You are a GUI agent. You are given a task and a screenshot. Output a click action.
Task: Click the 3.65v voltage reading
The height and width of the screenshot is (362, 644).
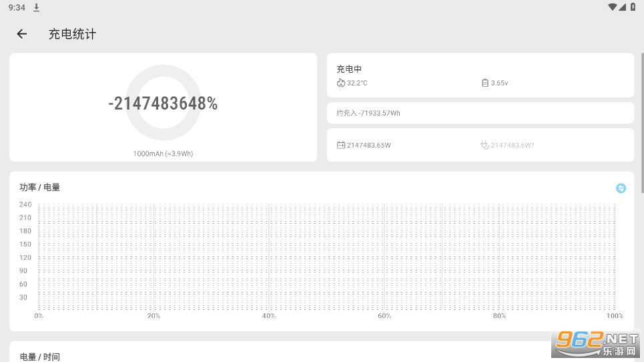(x=500, y=83)
